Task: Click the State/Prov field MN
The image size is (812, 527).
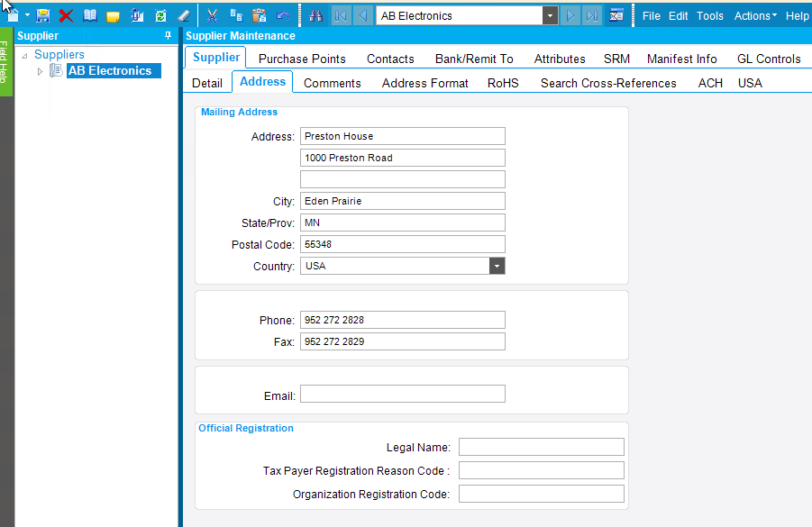Action: pyautogui.click(x=402, y=223)
